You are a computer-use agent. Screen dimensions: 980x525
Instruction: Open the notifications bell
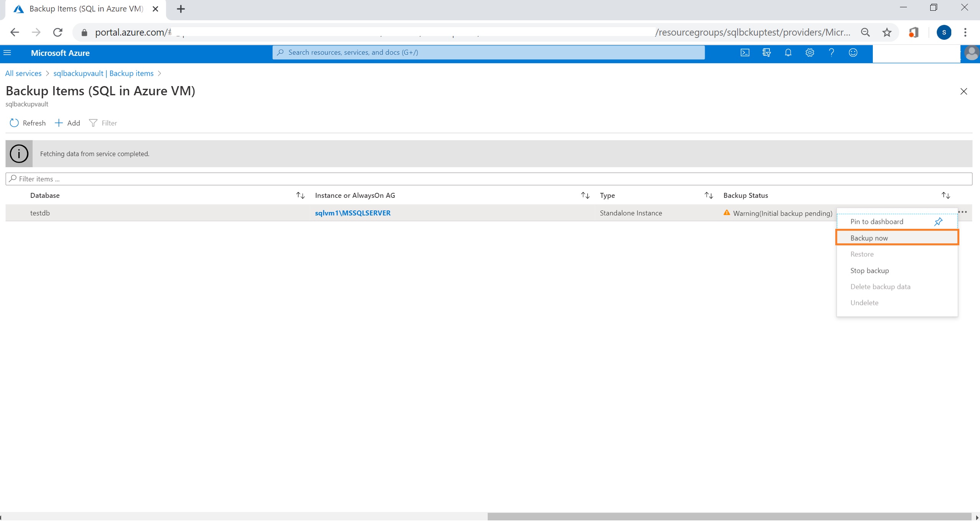788,53
